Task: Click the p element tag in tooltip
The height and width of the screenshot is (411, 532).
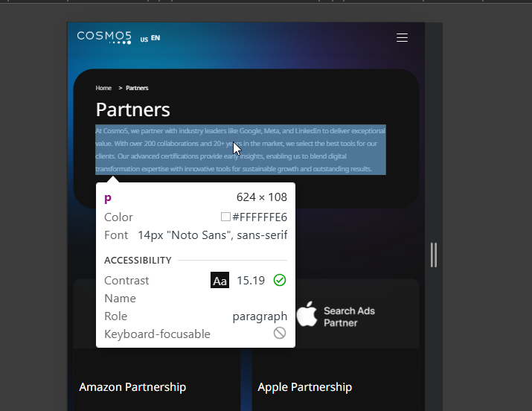Action: click(x=108, y=198)
